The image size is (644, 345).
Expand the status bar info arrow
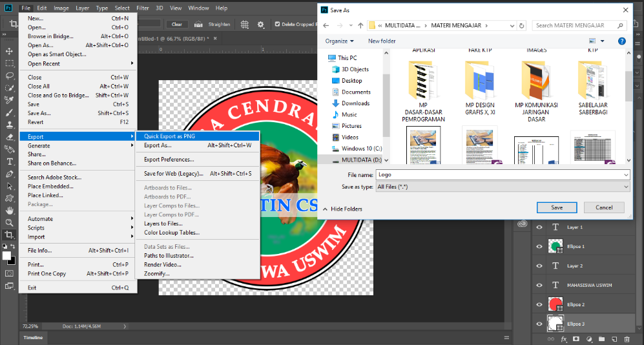click(x=125, y=326)
